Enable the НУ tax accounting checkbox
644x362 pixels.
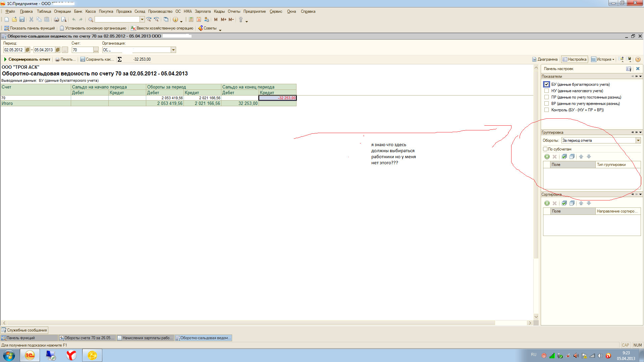pos(546,91)
